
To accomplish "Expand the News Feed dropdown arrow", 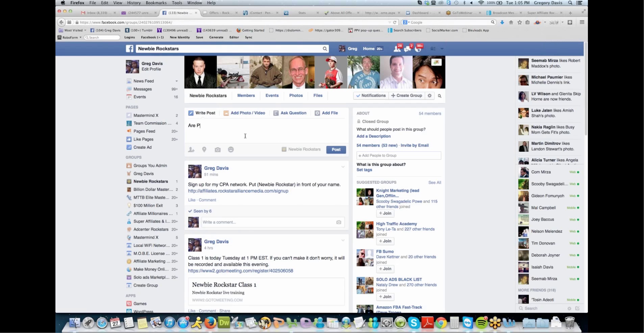I will coord(176,81).
